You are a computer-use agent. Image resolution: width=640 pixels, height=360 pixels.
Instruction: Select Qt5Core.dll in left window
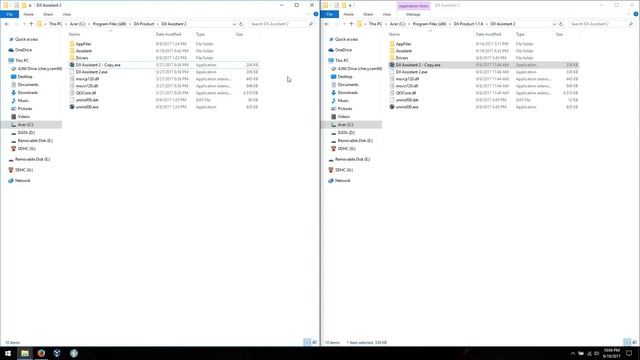[x=86, y=93]
